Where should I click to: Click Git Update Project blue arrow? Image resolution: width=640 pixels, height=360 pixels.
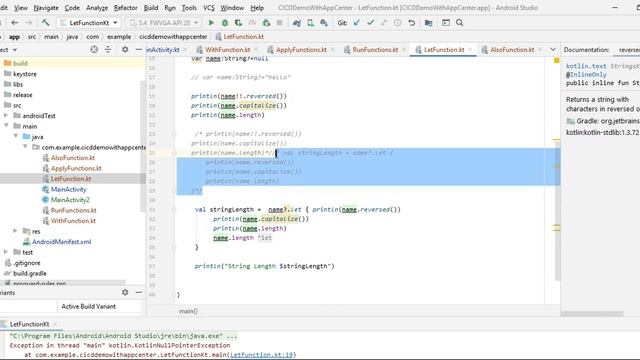(357, 23)
